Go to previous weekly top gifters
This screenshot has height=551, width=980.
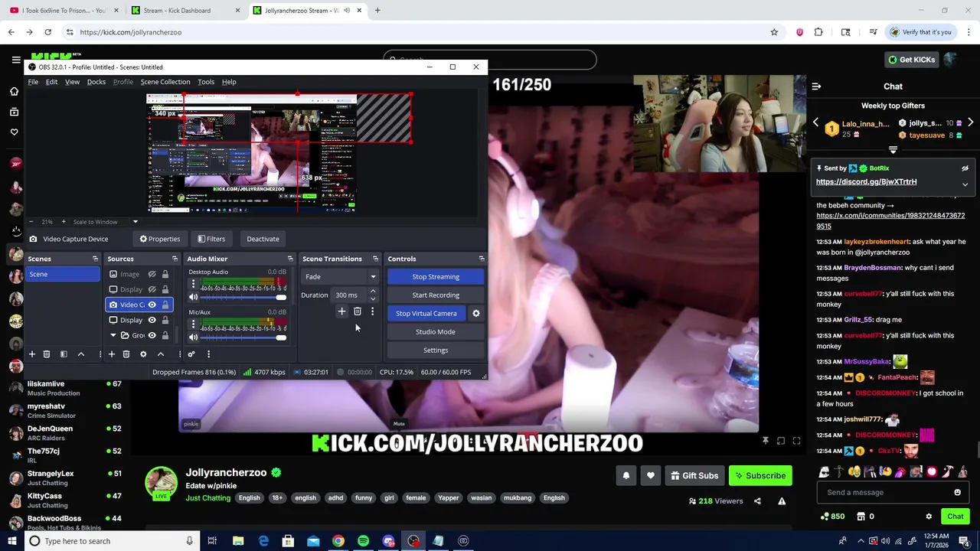click(815, 122)
